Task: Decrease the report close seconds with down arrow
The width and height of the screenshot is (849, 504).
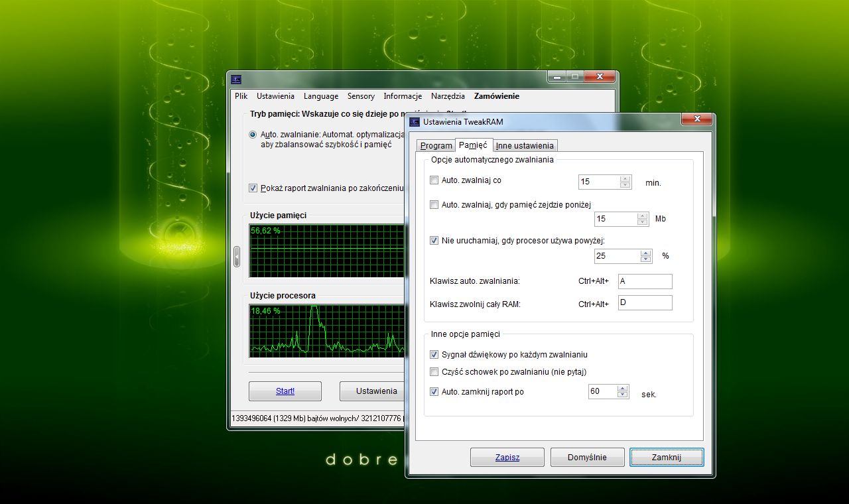Action: [622, 395]
